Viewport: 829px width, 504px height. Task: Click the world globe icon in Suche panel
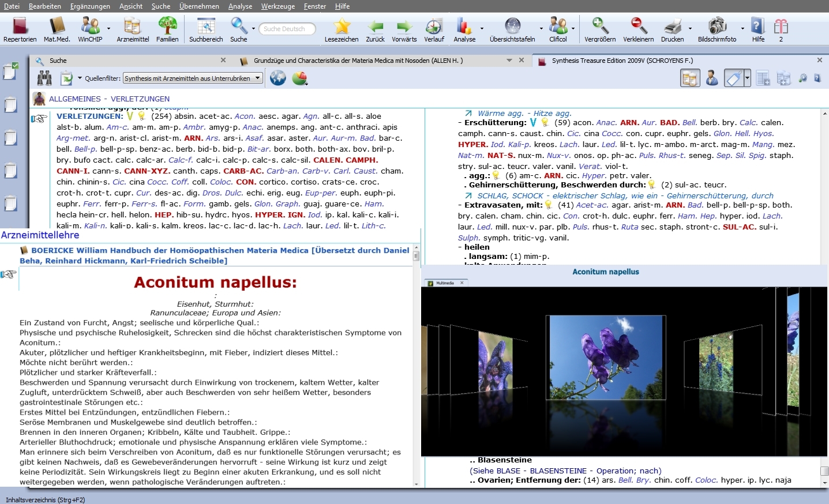(x=278, y=78)
